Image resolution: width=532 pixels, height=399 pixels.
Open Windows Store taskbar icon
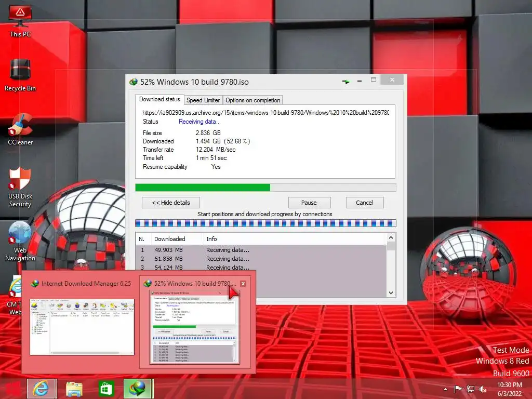(x=106, y=389)
